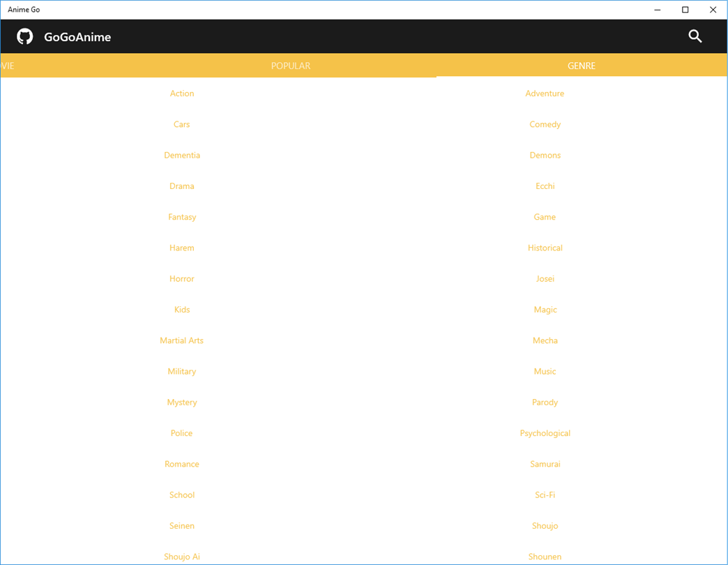
Task: Open the Music genre
Action: 545,371
